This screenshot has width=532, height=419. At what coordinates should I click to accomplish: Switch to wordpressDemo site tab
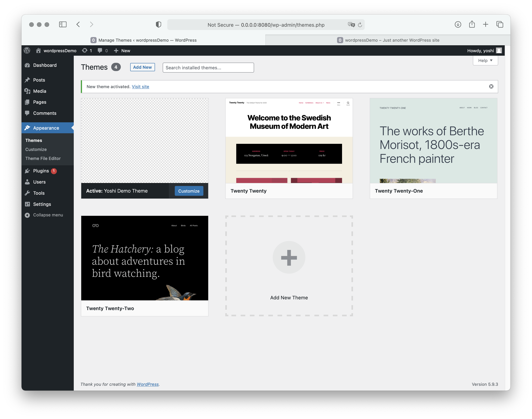tap(388, 40)
